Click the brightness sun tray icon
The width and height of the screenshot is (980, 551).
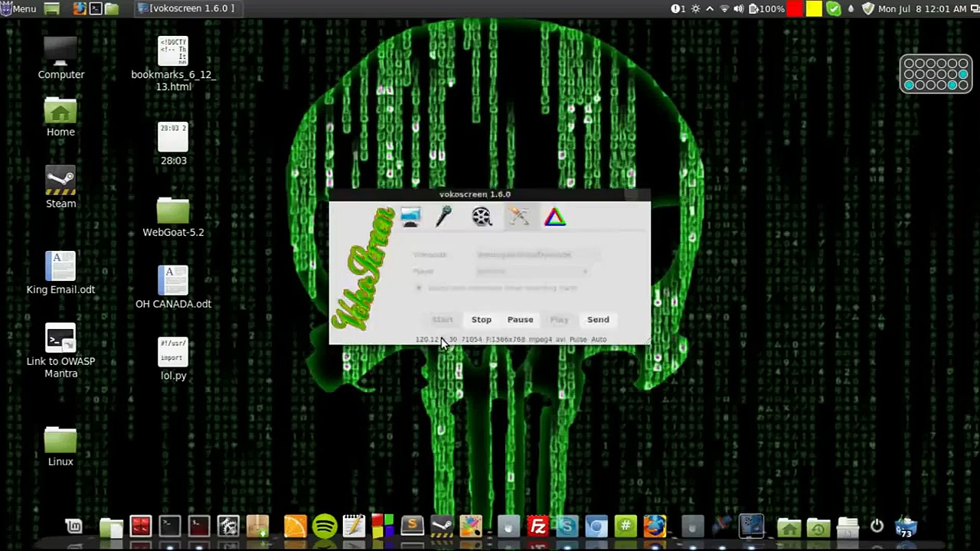(696, 9)
